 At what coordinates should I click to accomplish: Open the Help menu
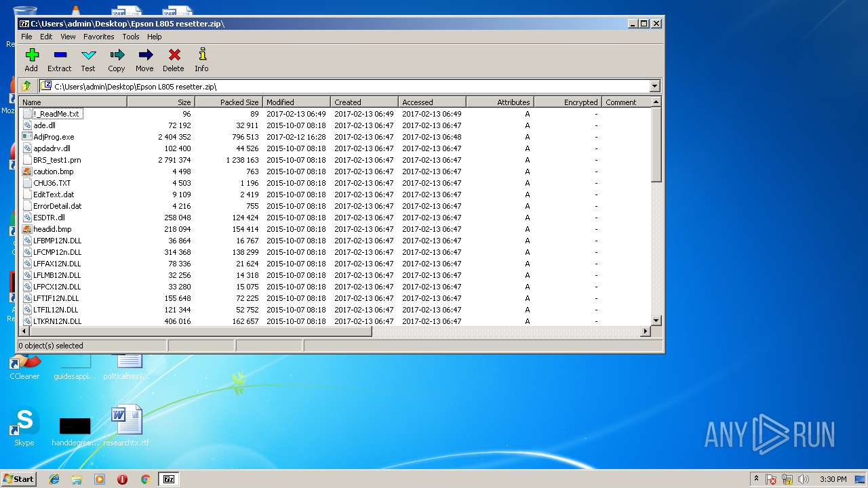click(155, 37)
